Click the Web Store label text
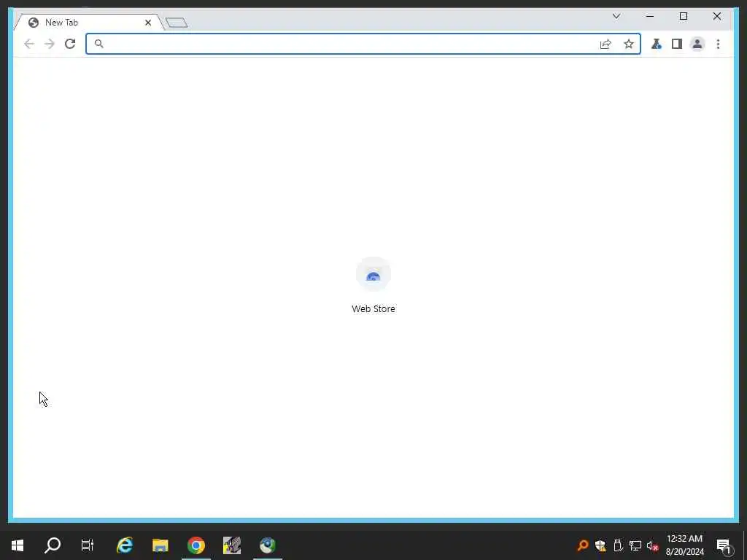 pos(373,308)
